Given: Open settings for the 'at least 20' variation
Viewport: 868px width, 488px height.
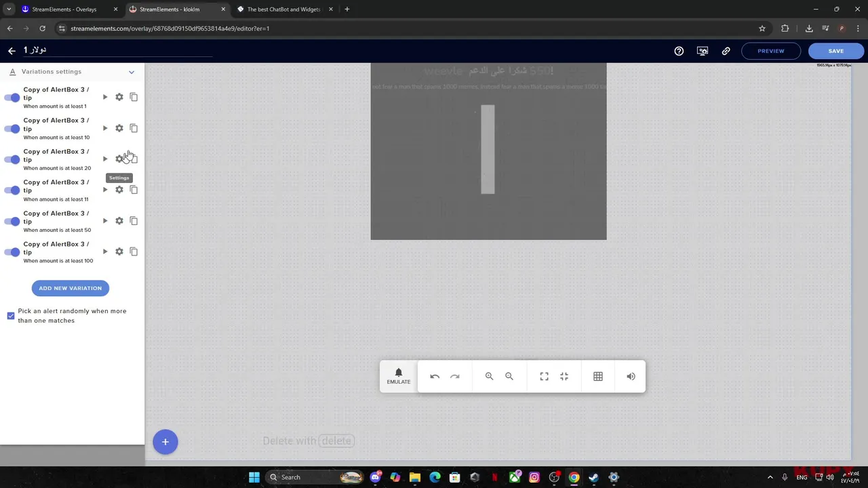Looking at the screenshot, I should [119, 159].
